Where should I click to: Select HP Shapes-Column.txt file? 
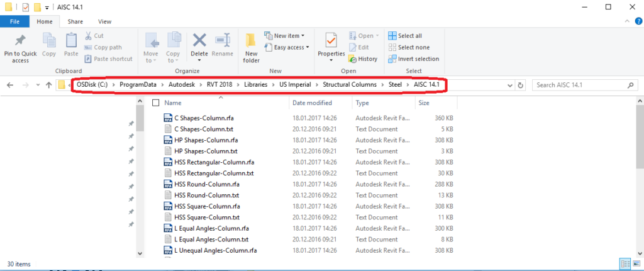(206, 151)
